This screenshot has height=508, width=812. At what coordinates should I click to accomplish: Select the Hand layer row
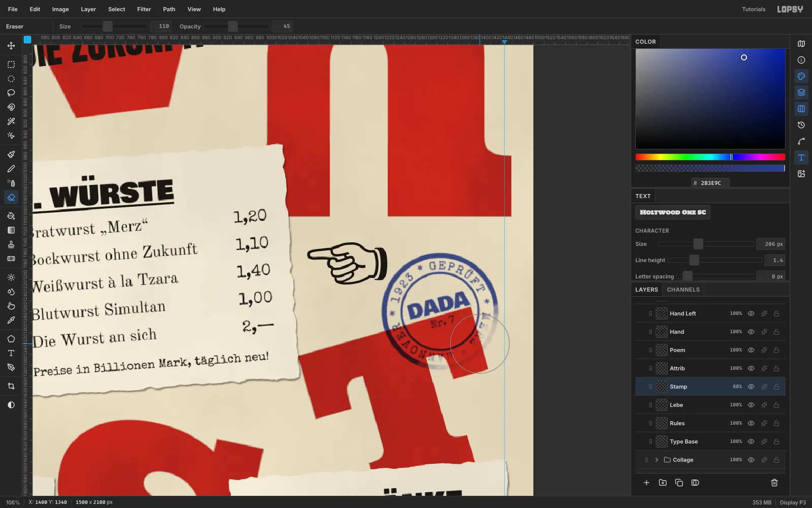tap(710, 332)
